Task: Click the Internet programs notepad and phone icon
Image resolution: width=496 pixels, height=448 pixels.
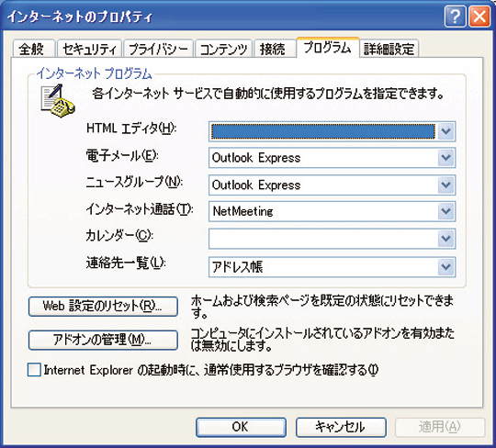Action: pyautogui.click(x=58, y=101)
